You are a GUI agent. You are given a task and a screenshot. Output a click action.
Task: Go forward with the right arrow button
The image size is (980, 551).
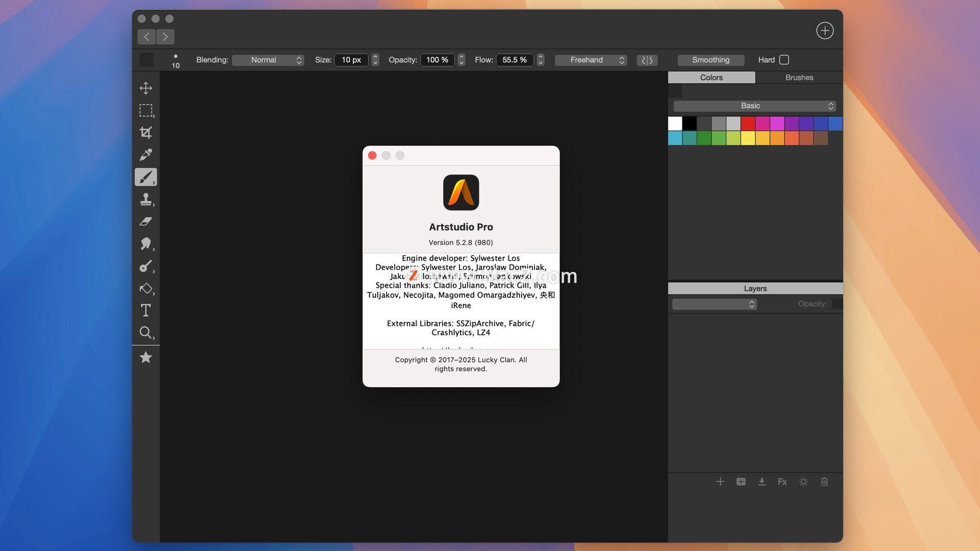click(165, 37)
